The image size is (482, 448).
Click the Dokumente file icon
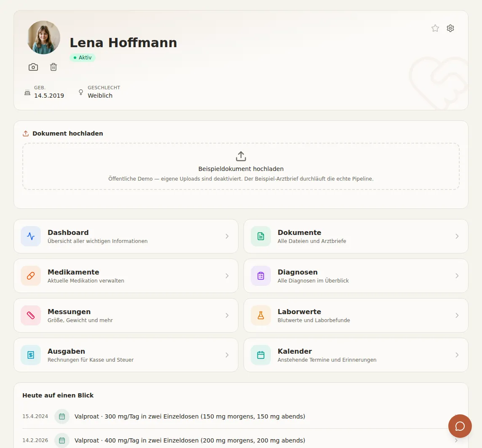pyautogui.click(x=261, y=236)
